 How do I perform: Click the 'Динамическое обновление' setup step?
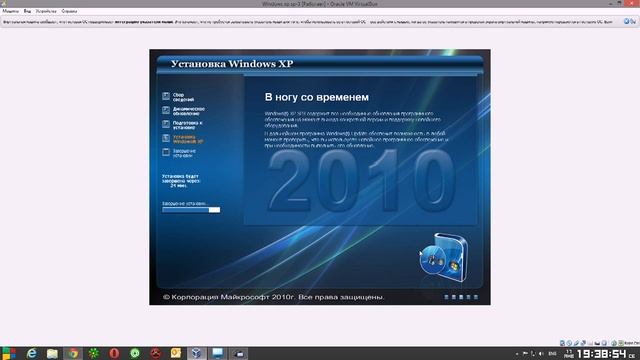pyautogui.click(x=184, y=111)
